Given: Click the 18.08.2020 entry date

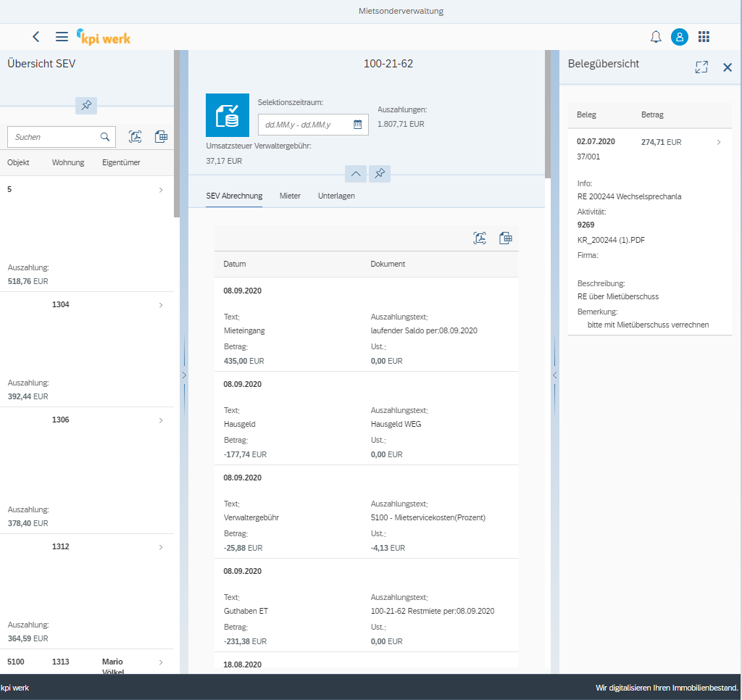Looking at the screenshot, I should pos(242,664).
